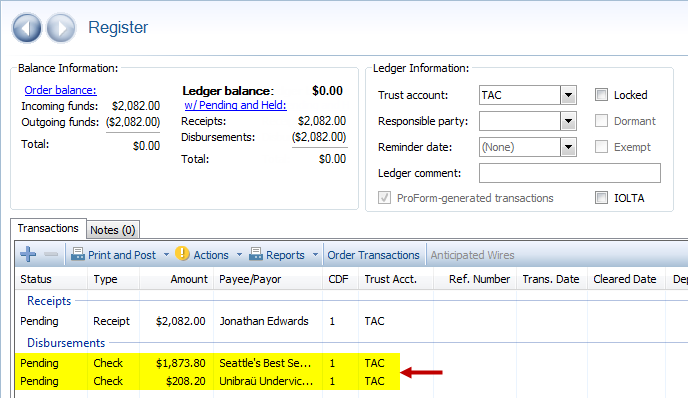The height and width of the screenshot is (398, 688).
Task: Open the Reminder date dropdown arrow
Action: (x=568, y=147)
